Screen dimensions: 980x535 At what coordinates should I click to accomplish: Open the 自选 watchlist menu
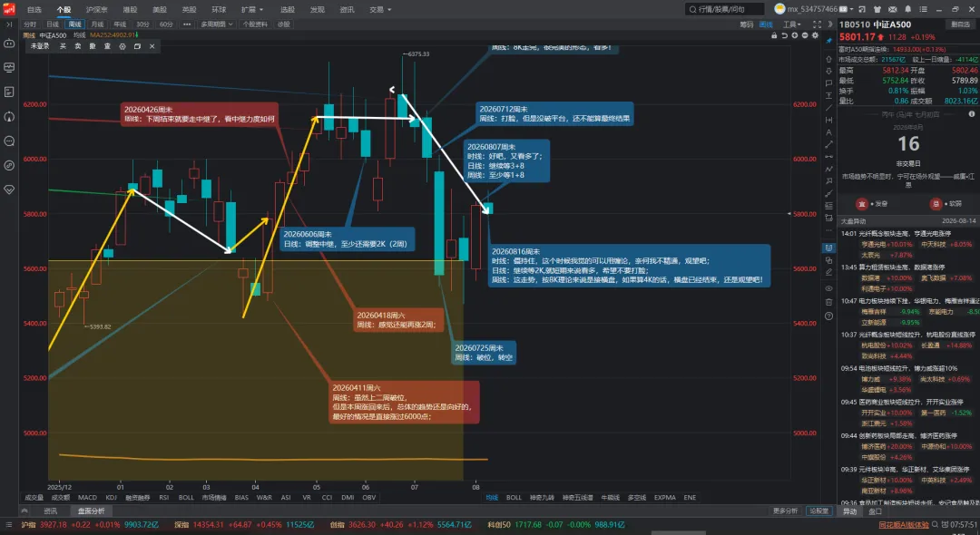[x=34, y=9]
